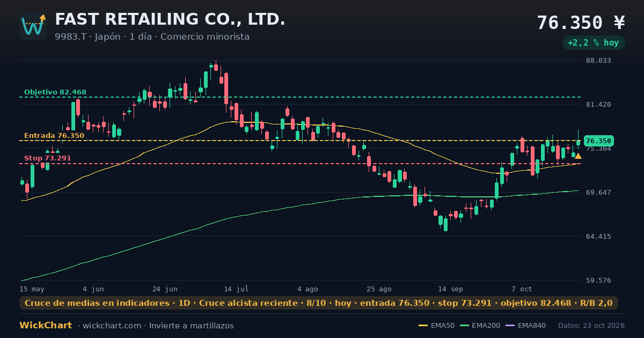Image resolution: width=644 pixels, height=338 pixels.
Task: Click the large 76.350 ¥ price in the header
Action: (x=581, y=23)
